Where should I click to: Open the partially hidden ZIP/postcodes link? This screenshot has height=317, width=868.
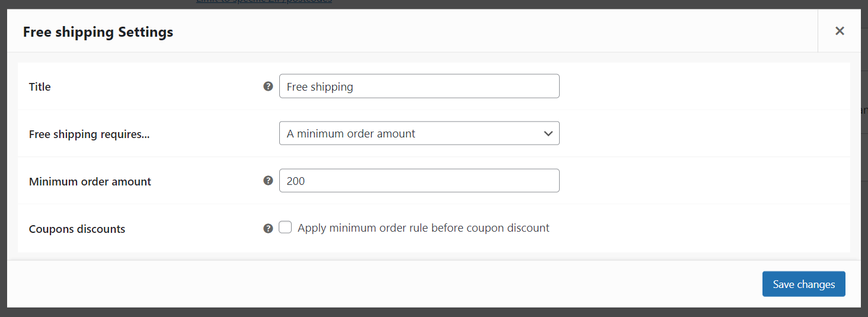coord(264,2)
